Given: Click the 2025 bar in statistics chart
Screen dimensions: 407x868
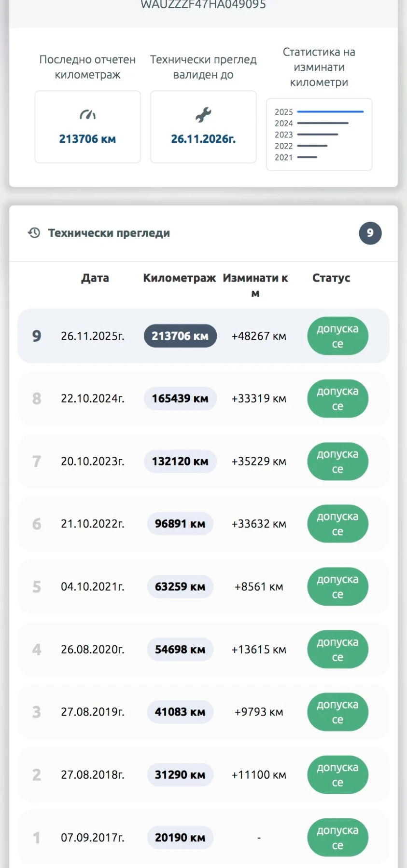Looking at the screenshot, I should (330, 112).
